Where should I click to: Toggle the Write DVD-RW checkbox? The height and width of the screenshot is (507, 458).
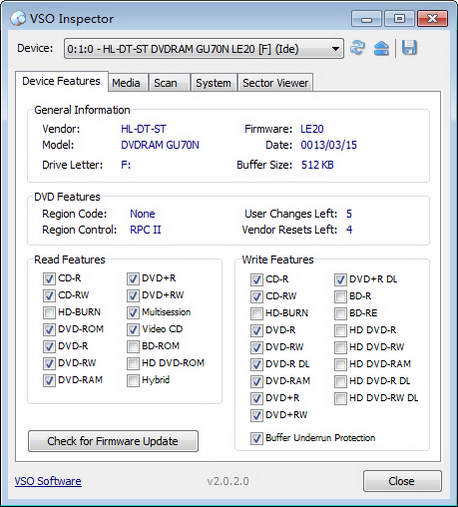click(x=256, y=347)
